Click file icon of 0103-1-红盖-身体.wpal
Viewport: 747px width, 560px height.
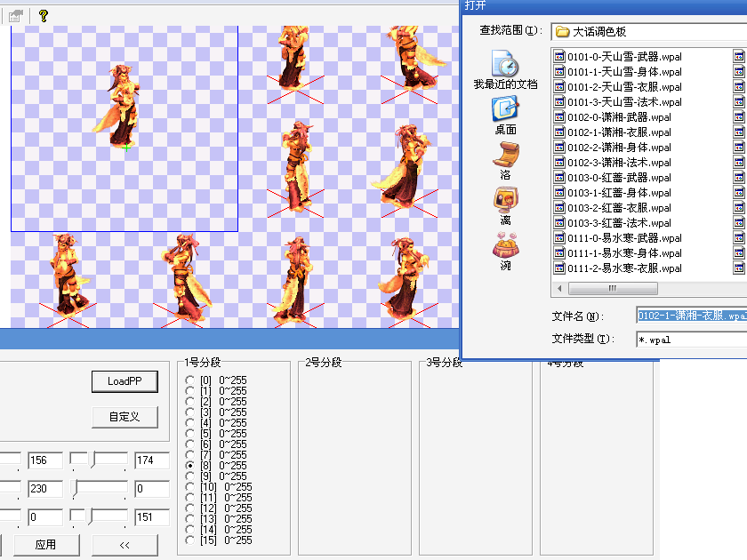click(559, 192)
